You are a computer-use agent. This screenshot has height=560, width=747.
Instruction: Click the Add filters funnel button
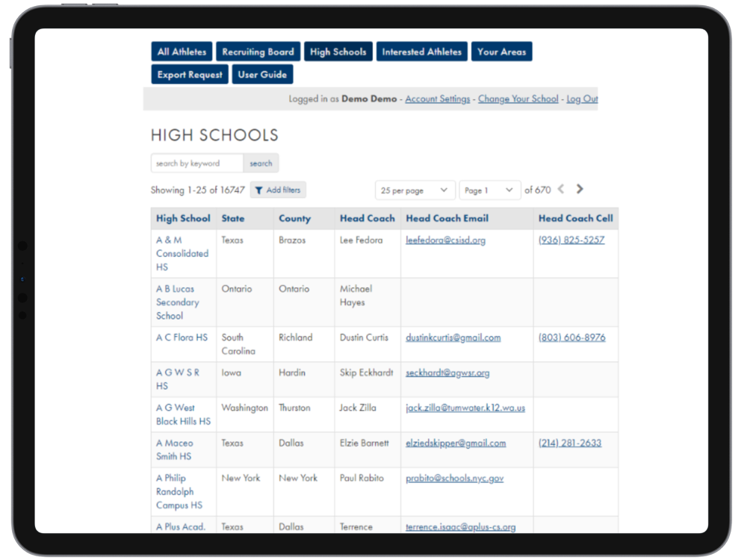[278, 190]
